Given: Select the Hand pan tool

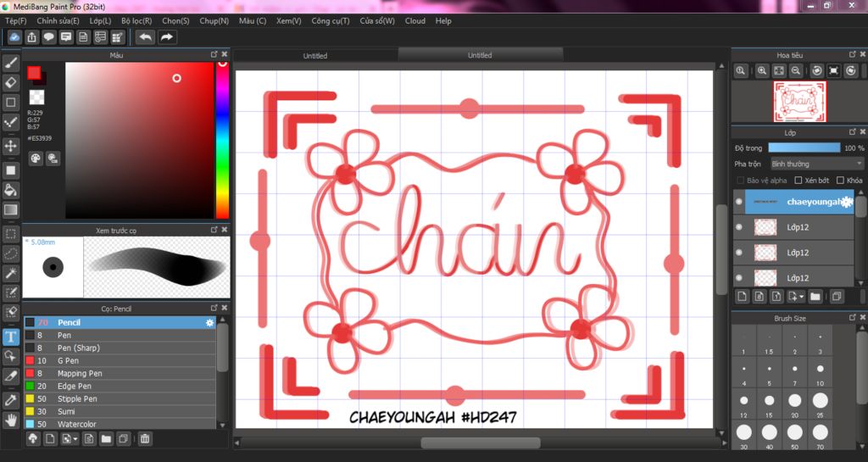Looking at the screenshot, I should (11, 420).
